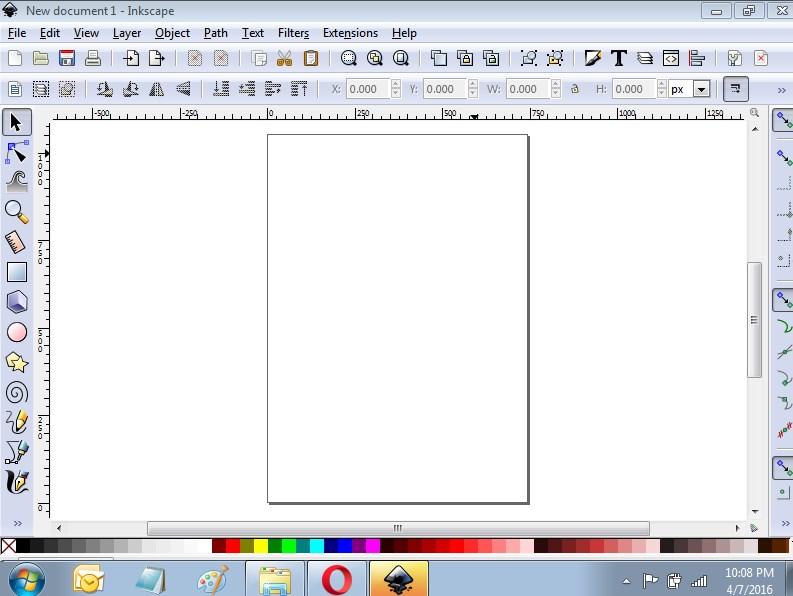The height and width of the screenshot is (596, 793).
Task: Show hidden system tray icons
Action: pyautogui.click(x=626, y=581)
